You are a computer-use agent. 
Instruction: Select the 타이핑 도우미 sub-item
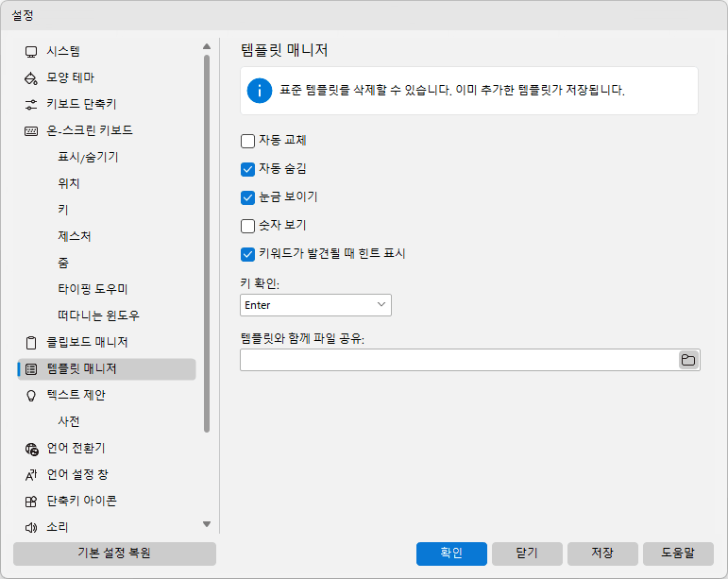click(93, 290)
